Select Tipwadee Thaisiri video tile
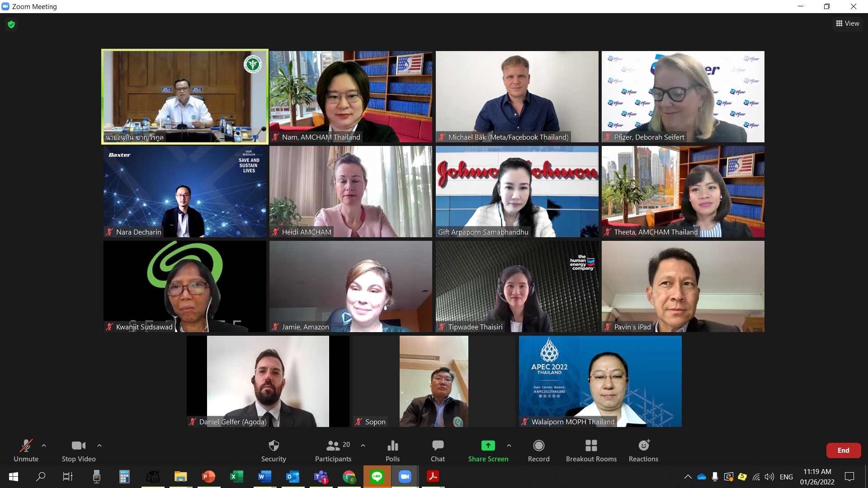The image size is (868, 488). 517,286
